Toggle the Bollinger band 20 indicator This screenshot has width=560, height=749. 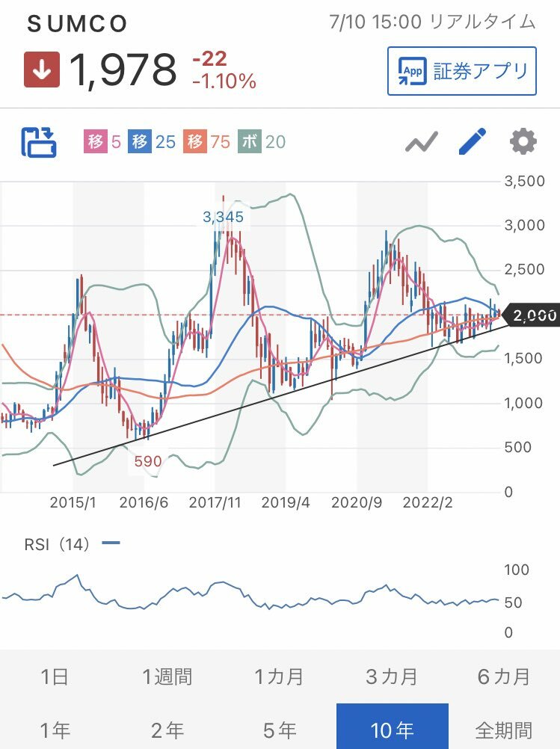tap(262, 142)
